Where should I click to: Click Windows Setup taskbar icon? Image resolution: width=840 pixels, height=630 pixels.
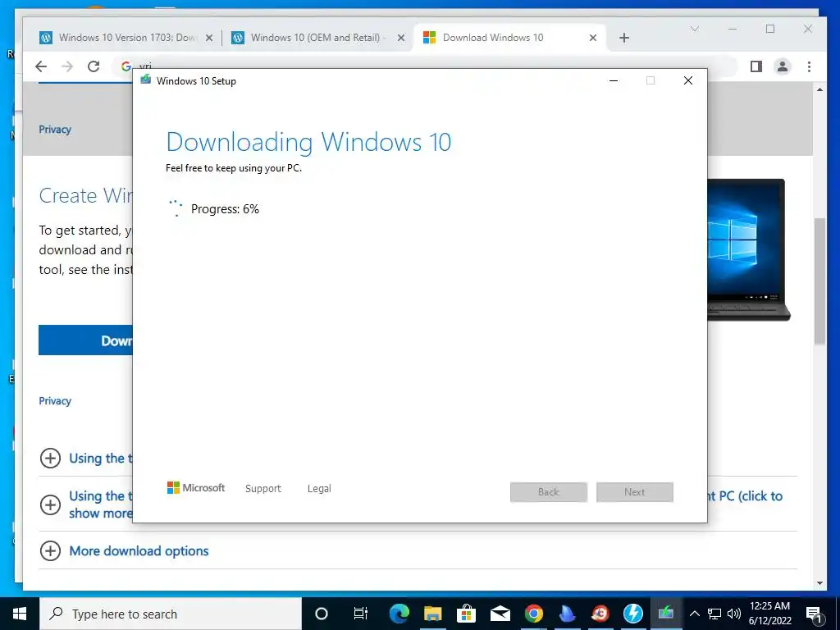tap(666, 614)
